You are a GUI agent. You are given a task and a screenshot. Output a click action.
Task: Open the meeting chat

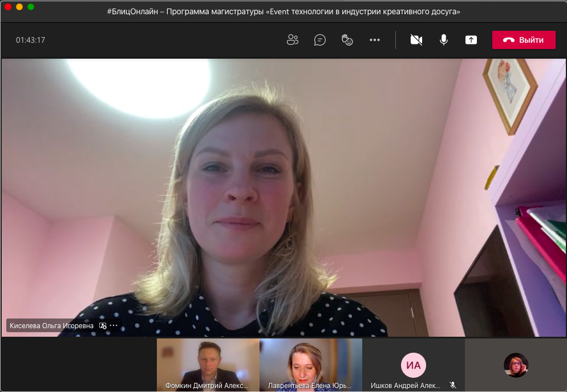(320, 40)
